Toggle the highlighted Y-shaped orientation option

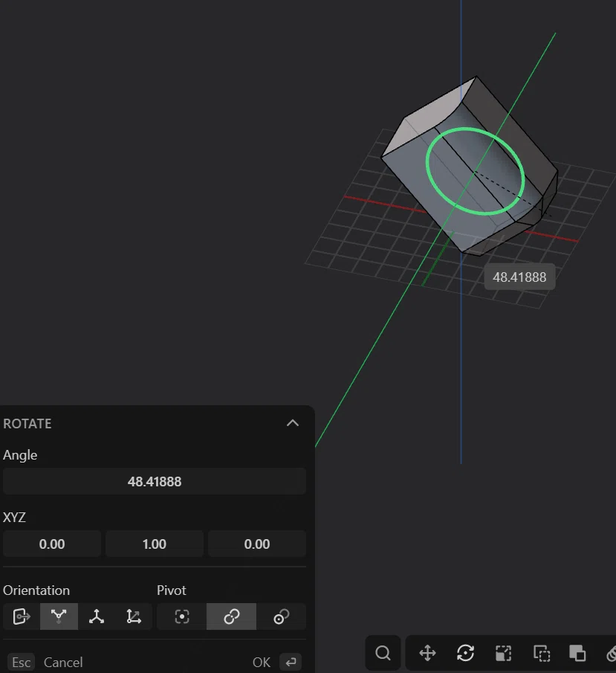(59, 616)
